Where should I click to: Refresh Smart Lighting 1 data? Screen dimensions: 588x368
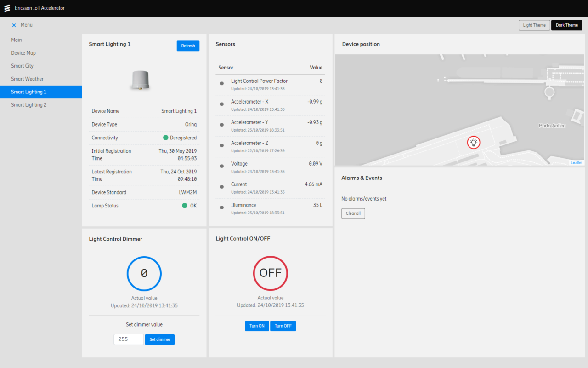[x=188, y=46]
